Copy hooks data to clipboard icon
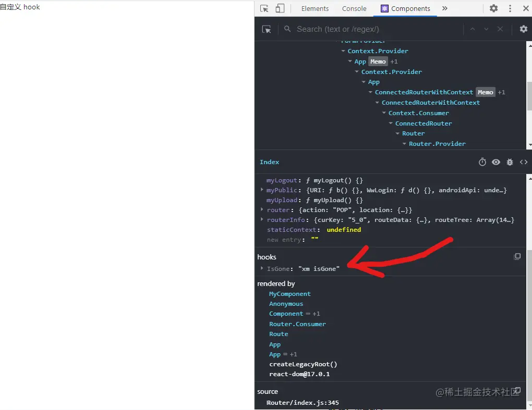This screenshot has height=410, width=532. coord(517,256)
